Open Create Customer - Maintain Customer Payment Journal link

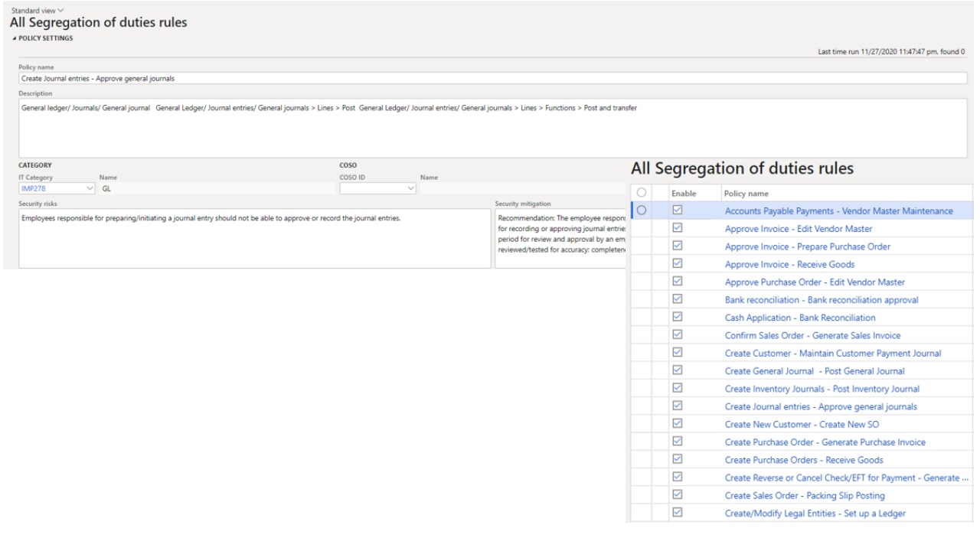tap(833, 353)
